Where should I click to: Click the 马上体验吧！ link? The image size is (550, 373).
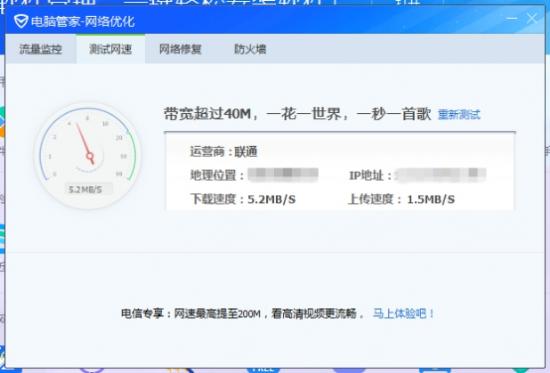pyautogui.click(x=403, y=313)
